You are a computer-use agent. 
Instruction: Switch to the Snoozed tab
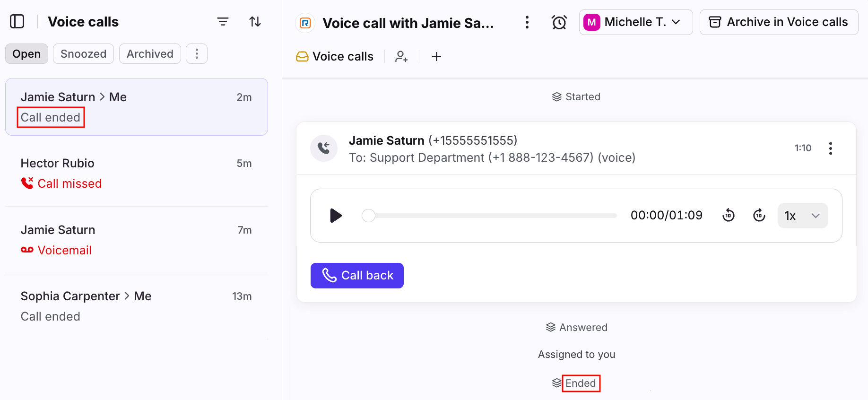pos(83,54)
